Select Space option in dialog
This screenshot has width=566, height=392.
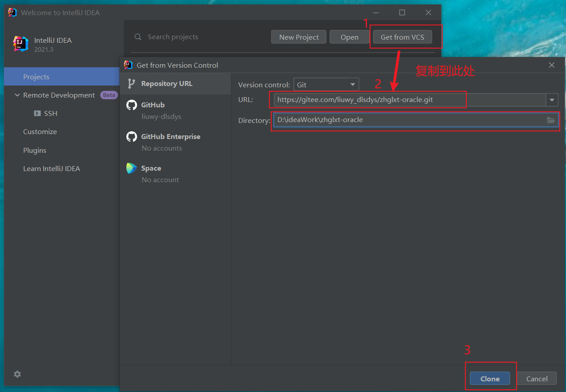pos(175,174)
